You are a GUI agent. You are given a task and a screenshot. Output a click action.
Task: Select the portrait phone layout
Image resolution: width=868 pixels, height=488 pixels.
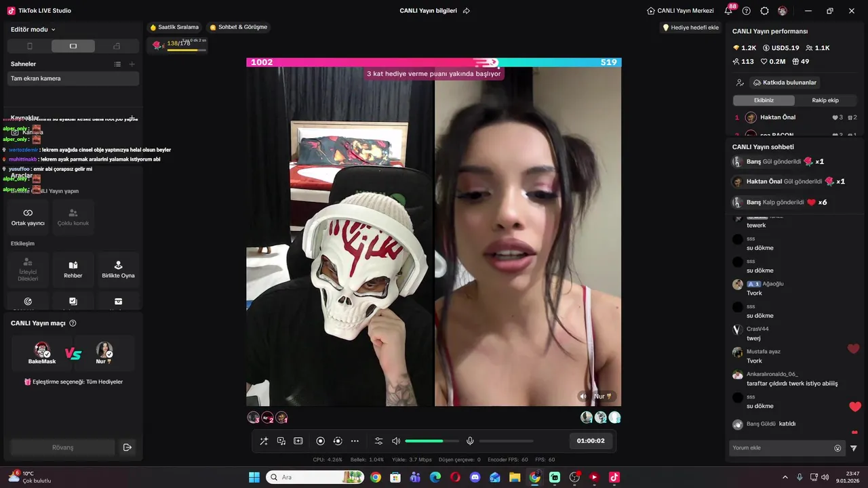pos(29,46)
